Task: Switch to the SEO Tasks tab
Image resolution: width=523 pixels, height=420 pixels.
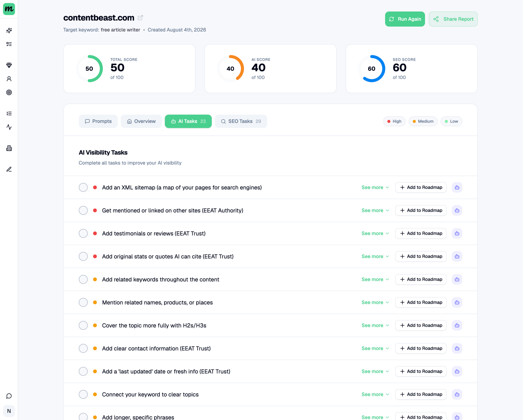Action: 241,121
